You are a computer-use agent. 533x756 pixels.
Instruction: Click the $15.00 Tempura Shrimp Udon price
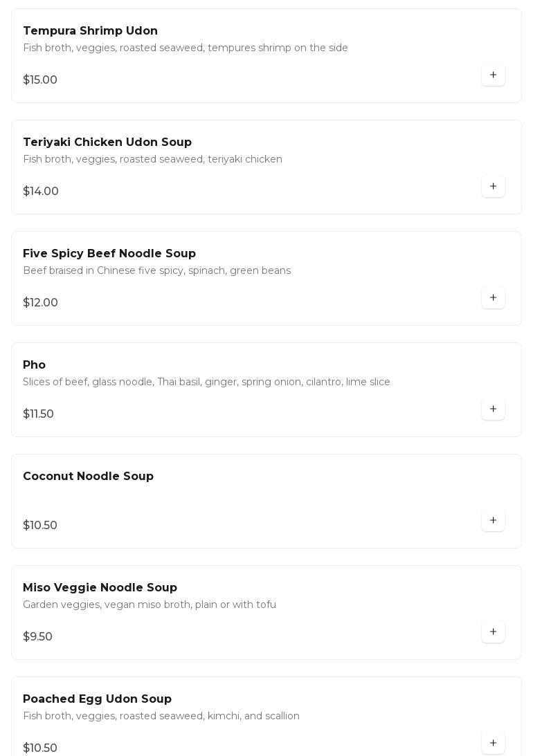[x=40, y=80]
